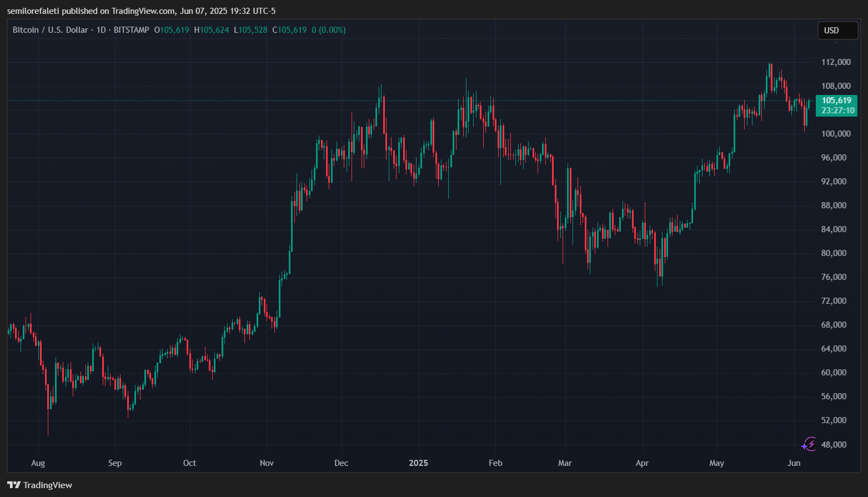868x497 pixels.
Task: Click the high price value H105,624
Action: (x=212, y=30)
